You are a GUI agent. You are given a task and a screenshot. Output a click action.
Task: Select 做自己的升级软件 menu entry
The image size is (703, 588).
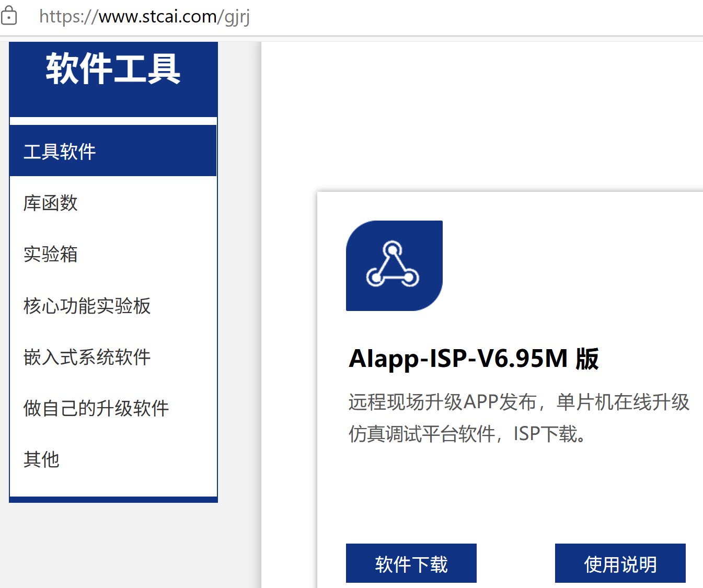point(113,408)
